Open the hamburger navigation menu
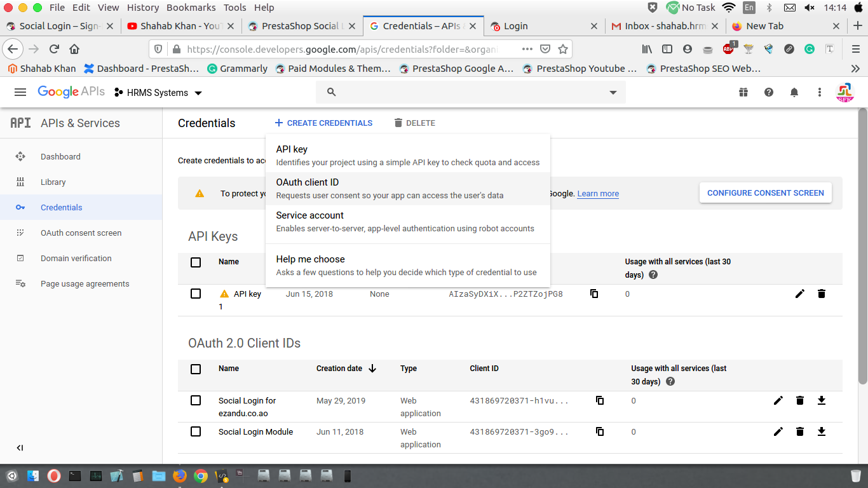Viewport: 868px width, 488px height. point(20,92)
